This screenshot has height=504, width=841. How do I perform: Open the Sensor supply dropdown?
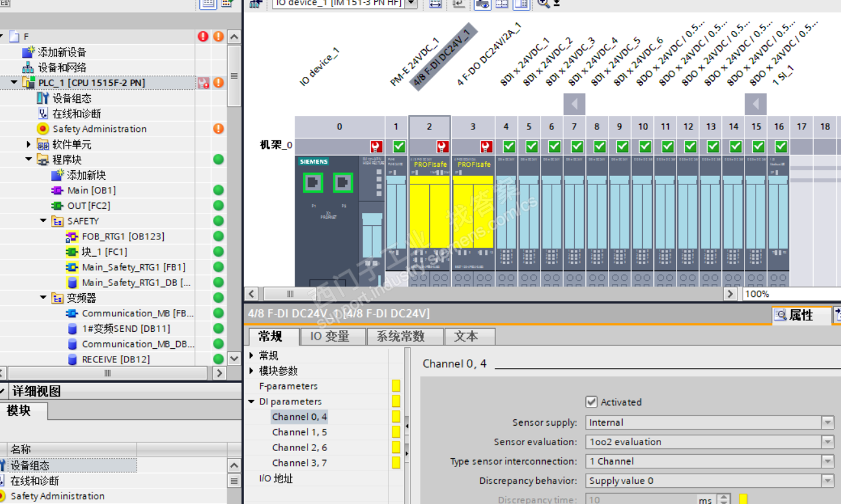pyautogui.click(x=827, y=422)
